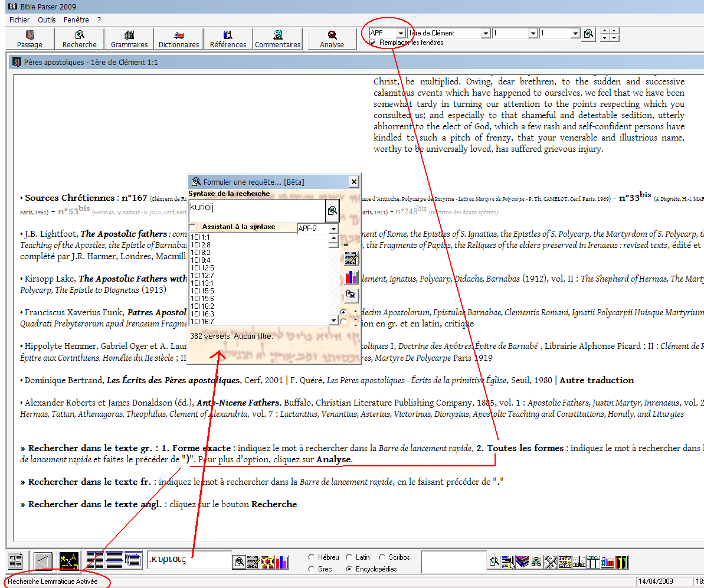Launch the Analyse tool

click(x=332, y=39)
